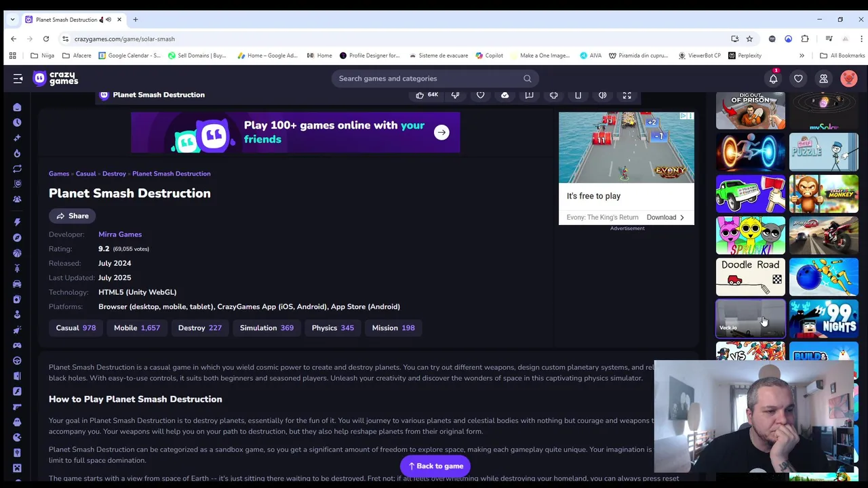Open browser media controls icon
The image size is (868, 488).
(829, 39)
